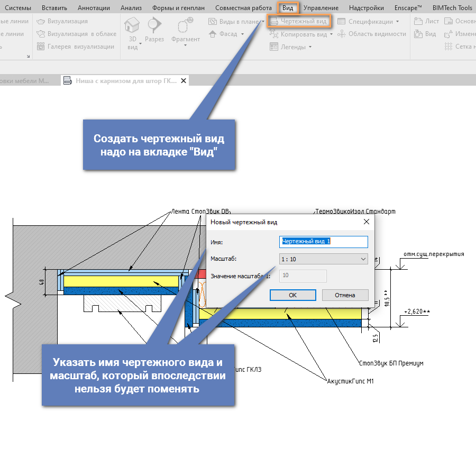Image resolution: width=476 pixels, height=476 pixels.
Task: Click the Имя text field
Action: pos(323,242)
